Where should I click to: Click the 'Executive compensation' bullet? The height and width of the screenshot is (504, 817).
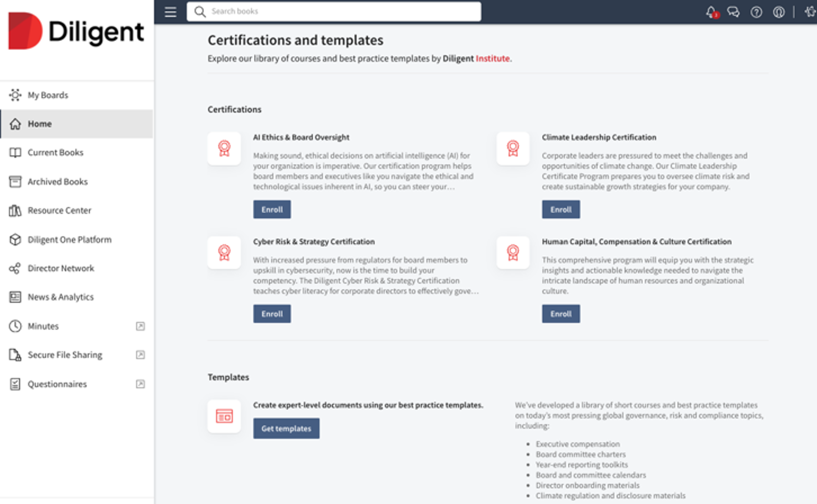coord(578,444)
